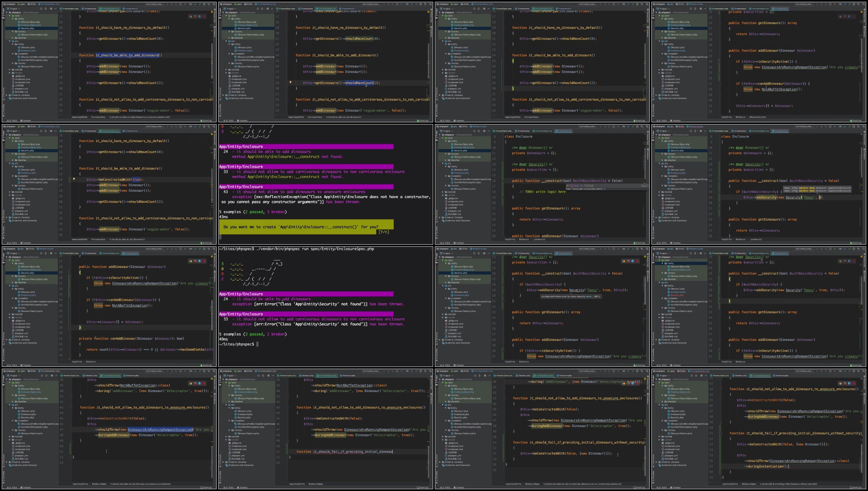Switch to Enclosure.php tab, frame with blue-selected DinosaursAreRunningRampantException

point(132,375)
